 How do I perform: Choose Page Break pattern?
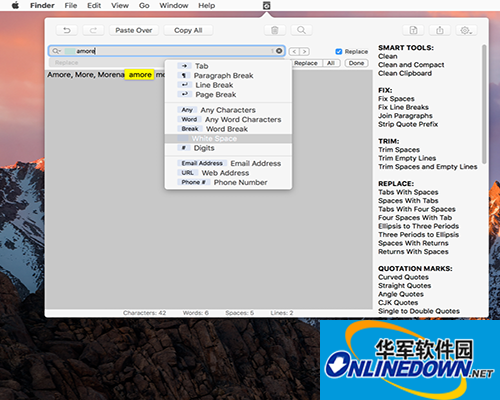pos(228,95)
